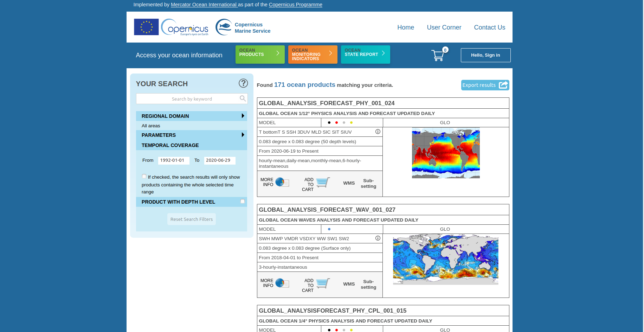The image size is (644, 332).
Task: Click the Export results share icon
Action: tap(503, 85)
